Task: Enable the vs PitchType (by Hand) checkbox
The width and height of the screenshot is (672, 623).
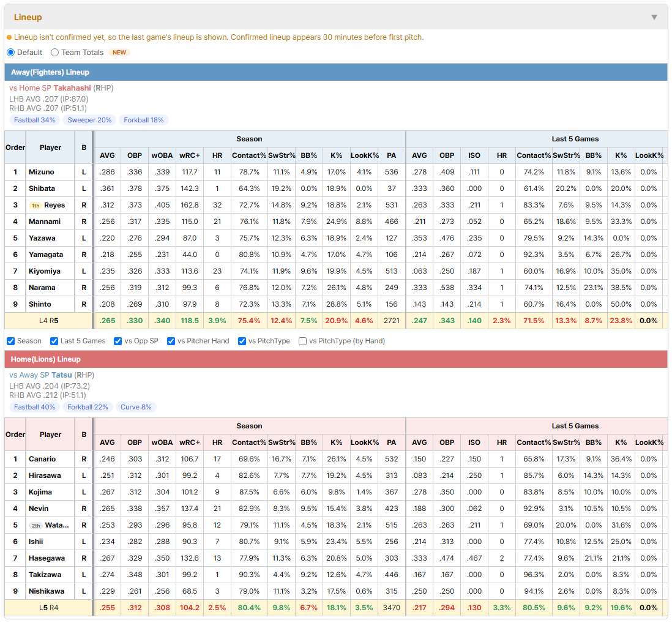Action: tap(302, 341)
